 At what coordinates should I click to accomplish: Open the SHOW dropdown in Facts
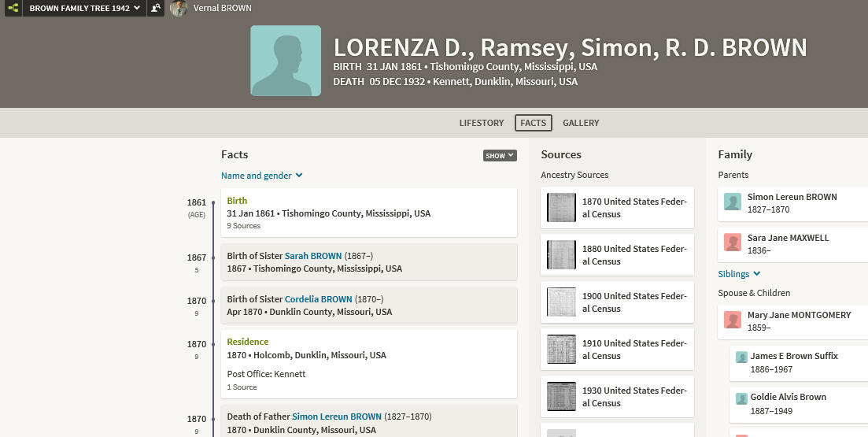click(x=500, y=156)
